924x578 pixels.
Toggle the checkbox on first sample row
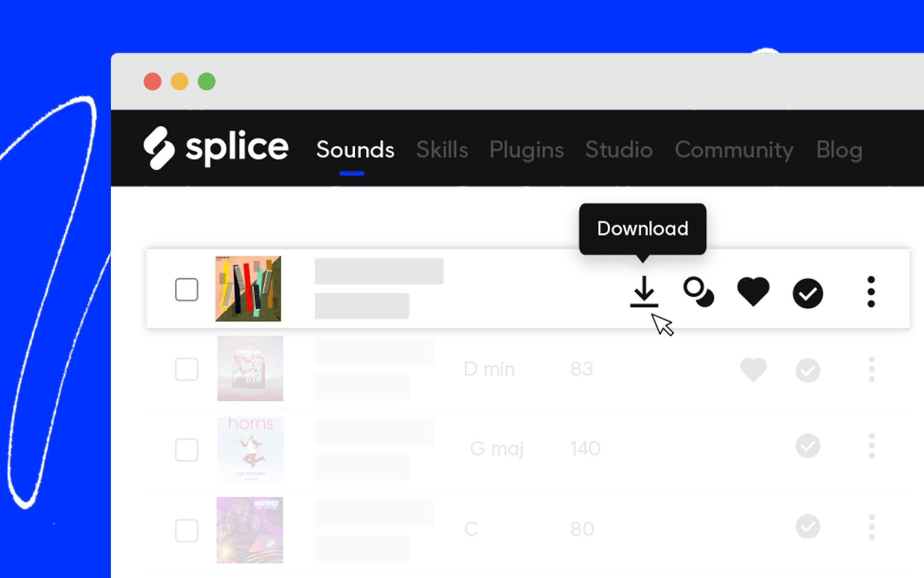186,289
